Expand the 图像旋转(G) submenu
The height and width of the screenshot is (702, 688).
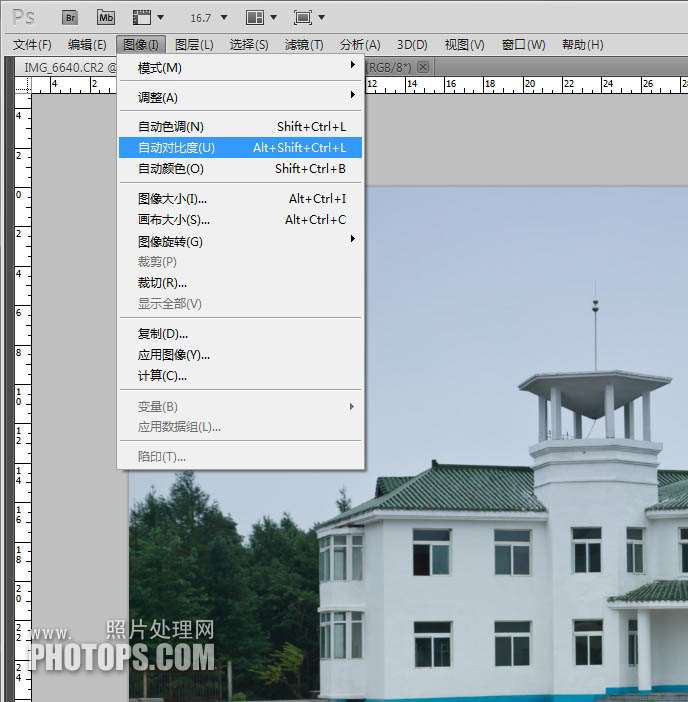240,242
